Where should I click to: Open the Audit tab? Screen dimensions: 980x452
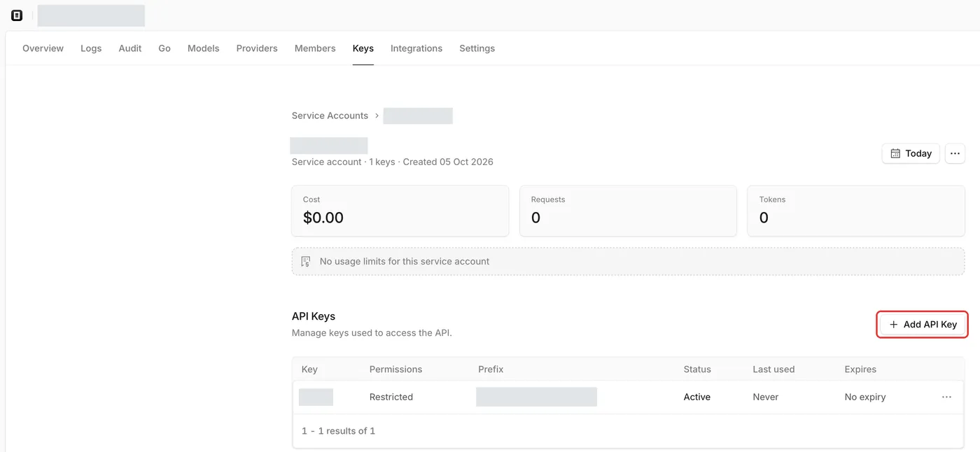130,48
